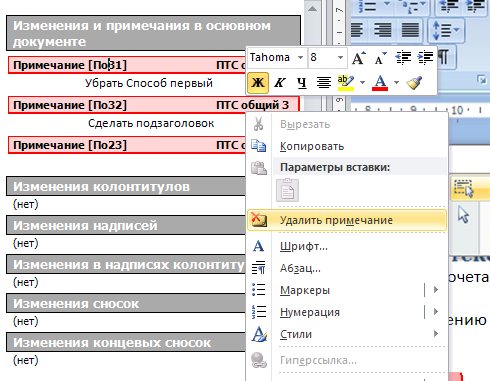Open Шрифт... dialog from context menu
This screenshot has height=381, width=490.
347,247
